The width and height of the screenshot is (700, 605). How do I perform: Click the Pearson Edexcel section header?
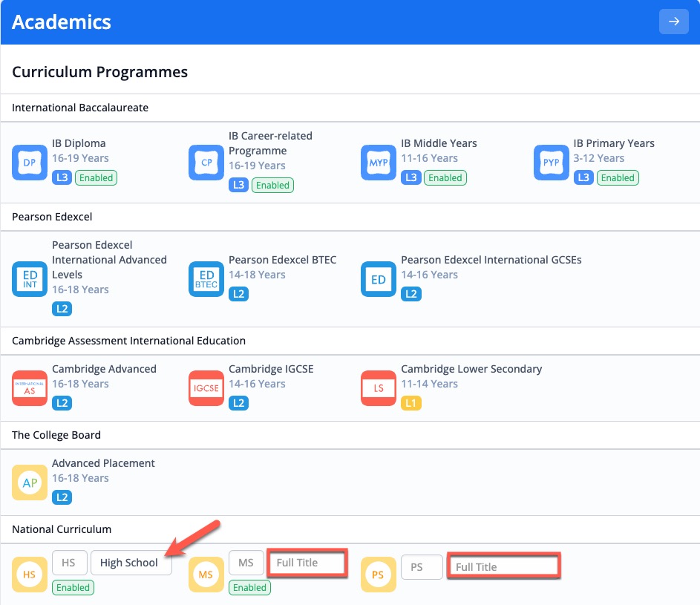pyautogui.click(x=52, y=217)
